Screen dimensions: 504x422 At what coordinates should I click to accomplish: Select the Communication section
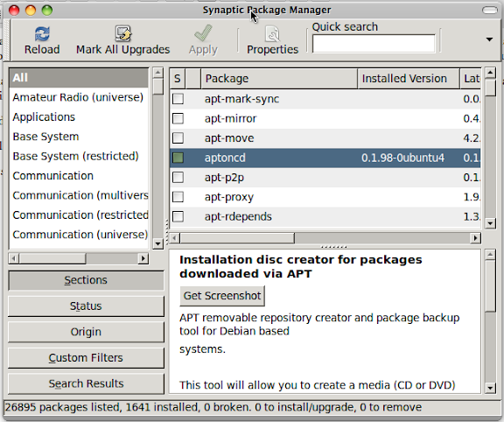click(x=79, y=176)
